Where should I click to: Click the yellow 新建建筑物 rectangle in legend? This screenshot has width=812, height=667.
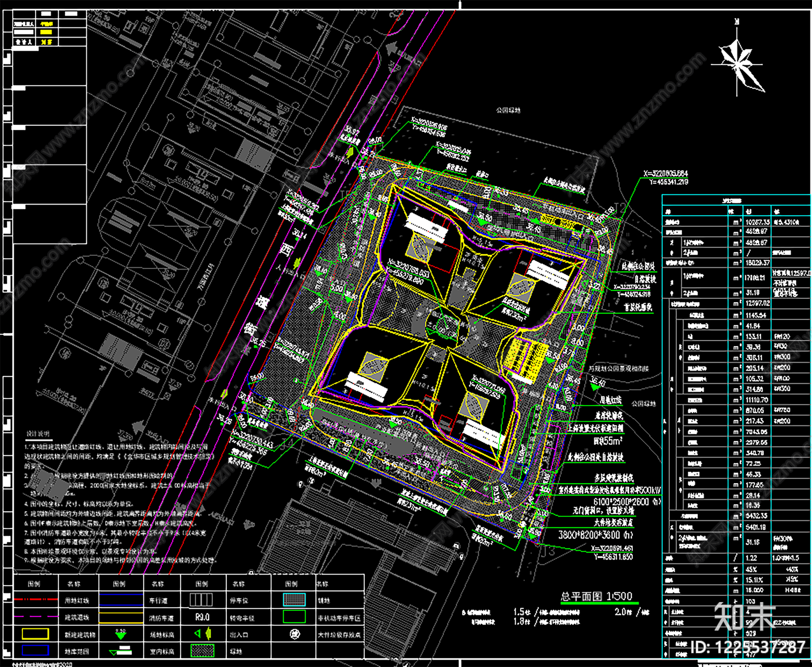36,633
